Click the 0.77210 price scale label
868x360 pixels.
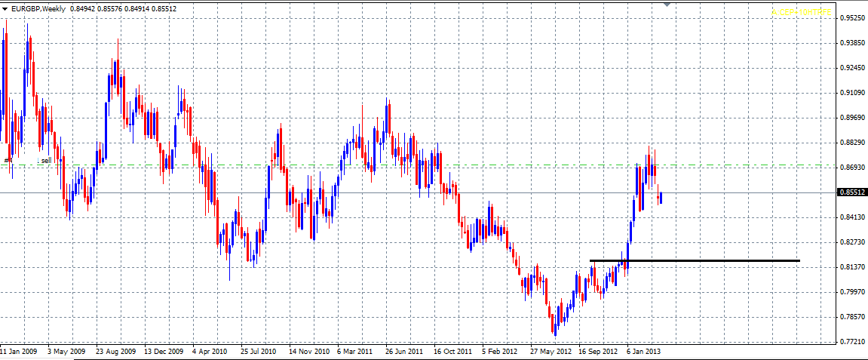[x=852, y=342]
